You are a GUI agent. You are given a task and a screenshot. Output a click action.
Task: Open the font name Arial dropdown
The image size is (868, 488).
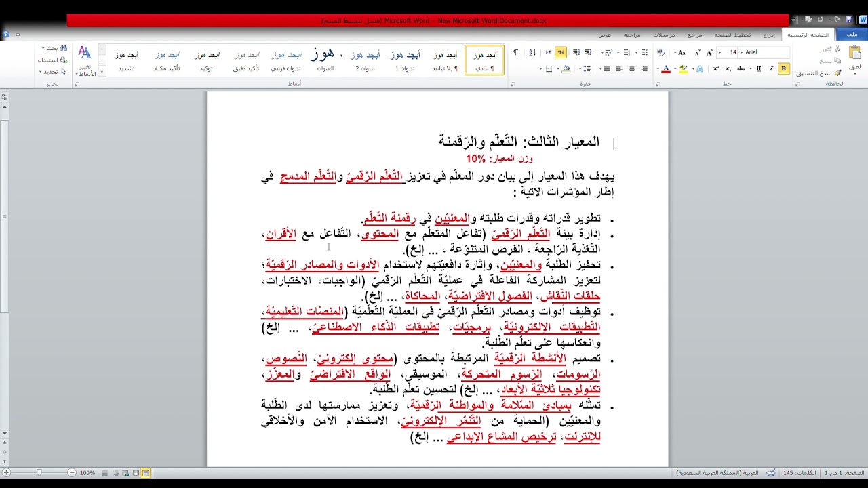(742, 52)
